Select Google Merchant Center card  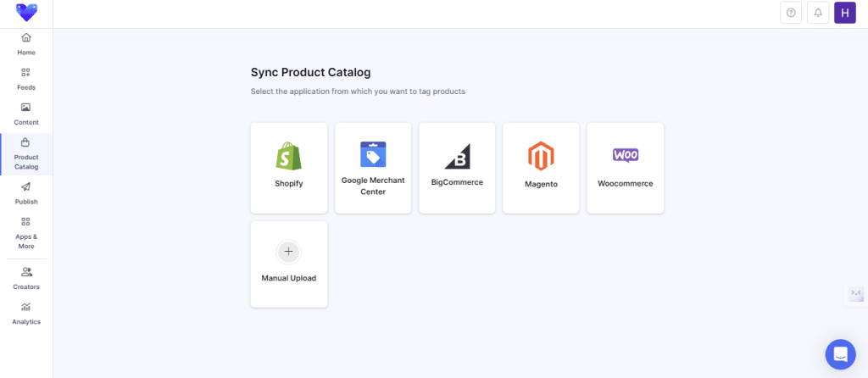click(373, 168)
